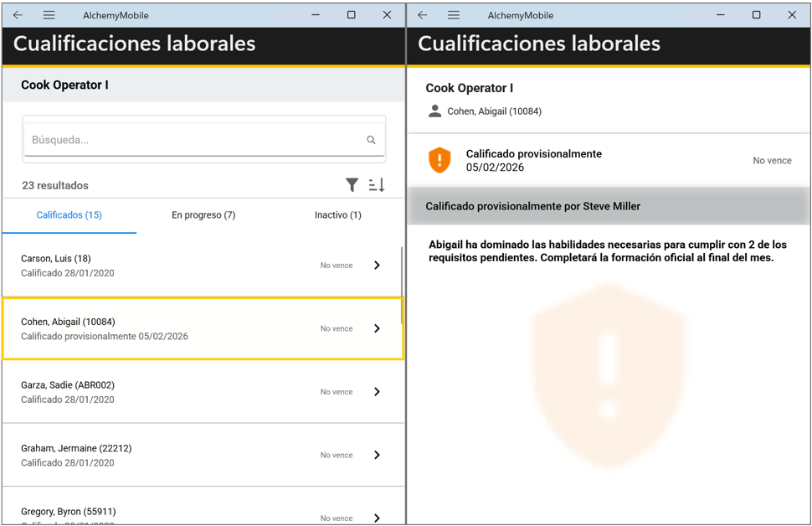Switch to Inactivo (1) tab
The width and height of the screenshot is (812, 526).
click(337, 215)
